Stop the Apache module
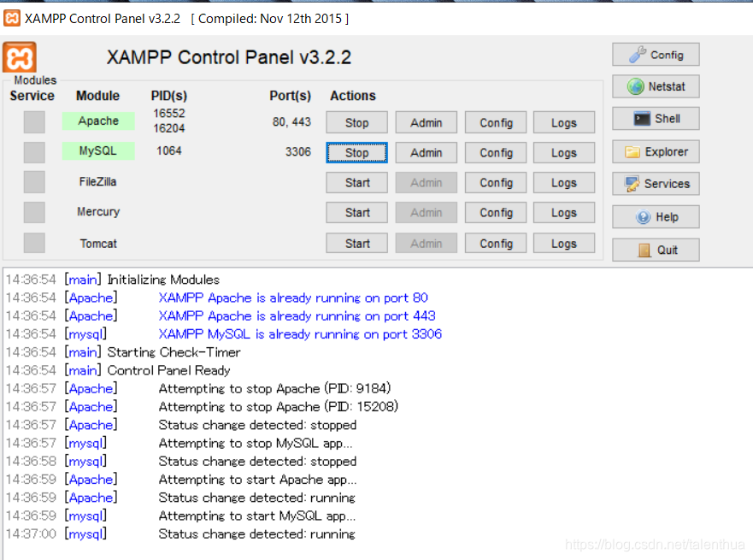This screenshot has width=753, height=560. point(356,121)
